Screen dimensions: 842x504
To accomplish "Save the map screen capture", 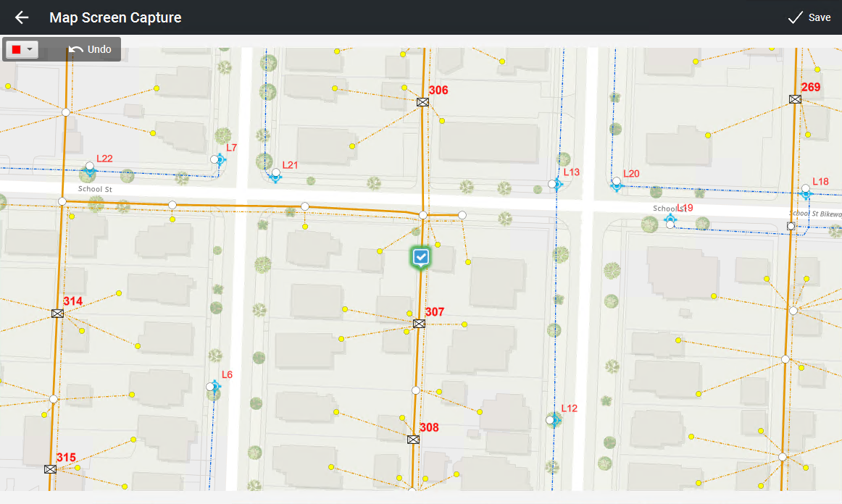I will 809,17.
